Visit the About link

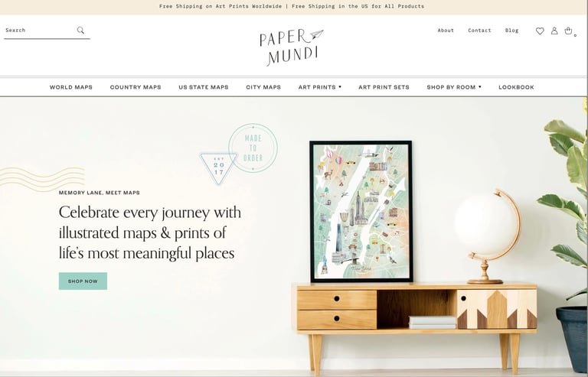point(446,31)
